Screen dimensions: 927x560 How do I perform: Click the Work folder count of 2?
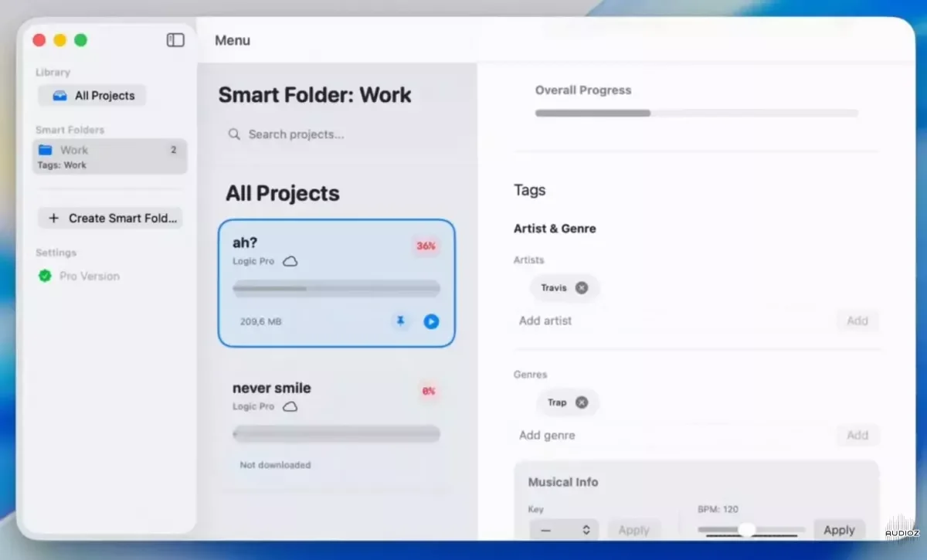173,150
